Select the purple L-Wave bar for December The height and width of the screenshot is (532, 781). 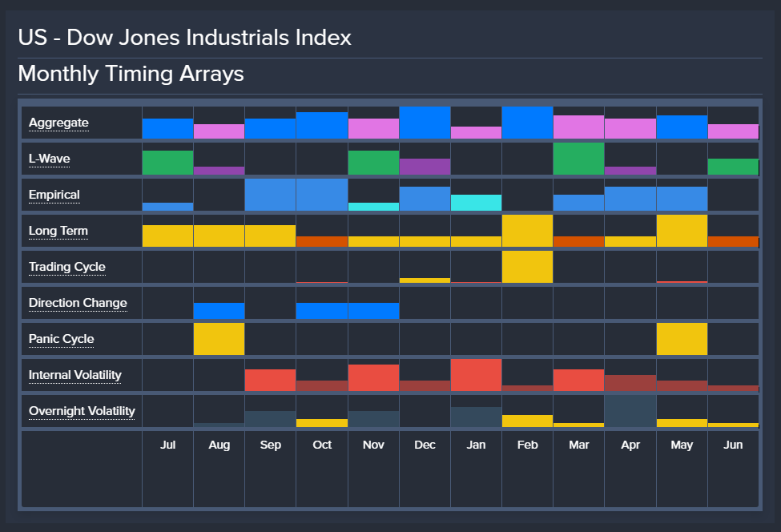[x=425, y=167]
